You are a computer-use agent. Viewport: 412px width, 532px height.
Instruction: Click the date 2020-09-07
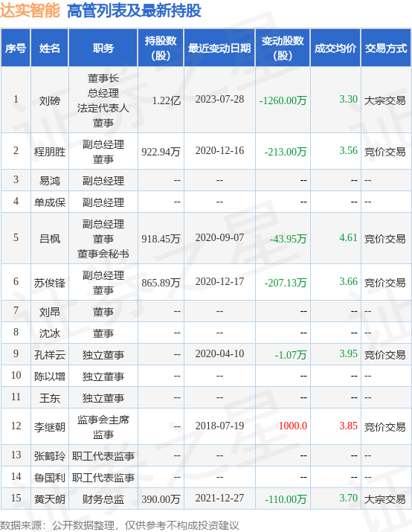[x=219, y=237]
